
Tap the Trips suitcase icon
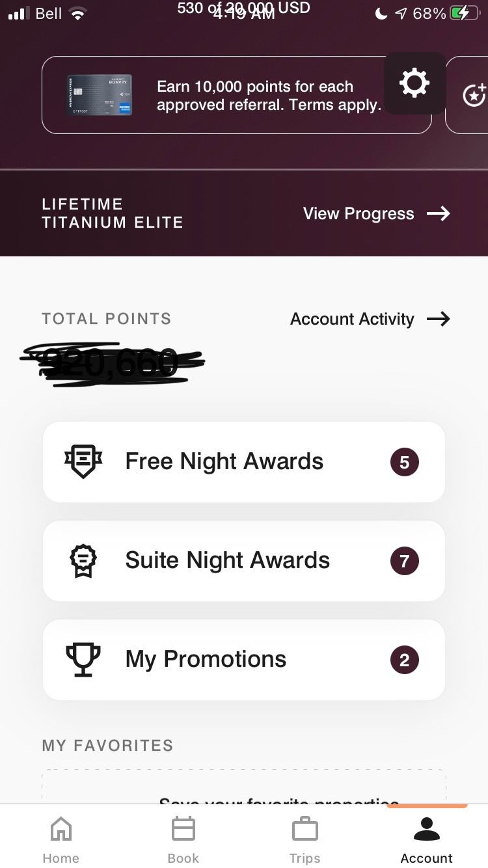[305, 830]
